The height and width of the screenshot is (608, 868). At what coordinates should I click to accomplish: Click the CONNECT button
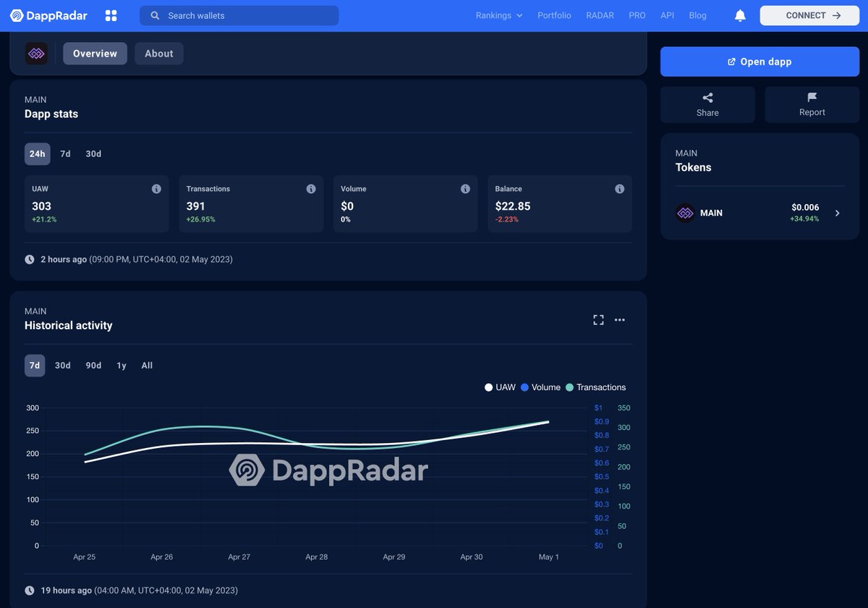click(809, 15)
